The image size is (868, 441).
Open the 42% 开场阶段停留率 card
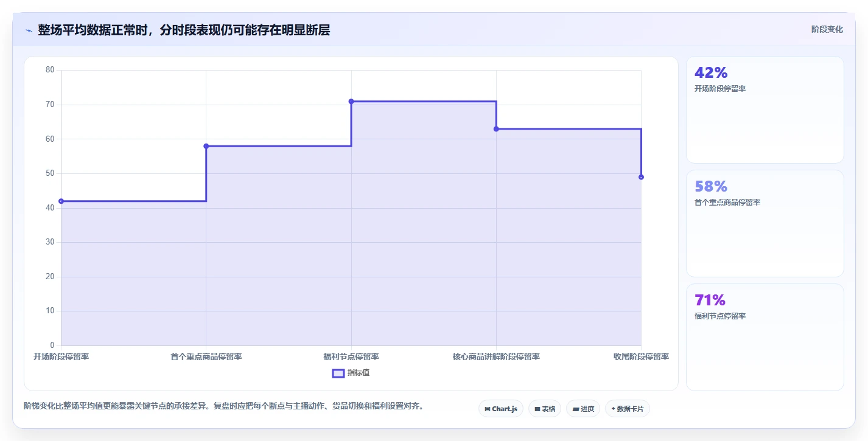[x=765, y=110]
